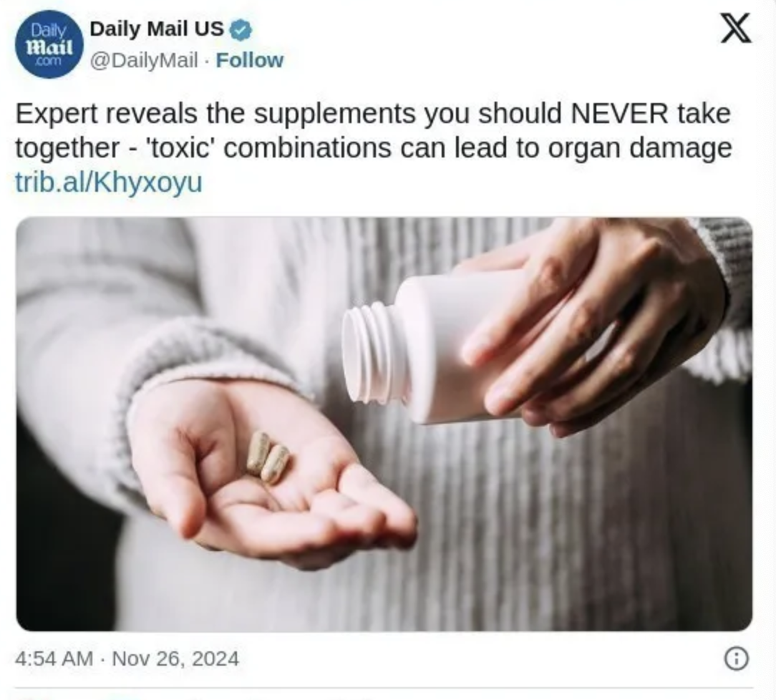
Task: Open the Daily Mail US display name
Action: click(x=157, y=29)
